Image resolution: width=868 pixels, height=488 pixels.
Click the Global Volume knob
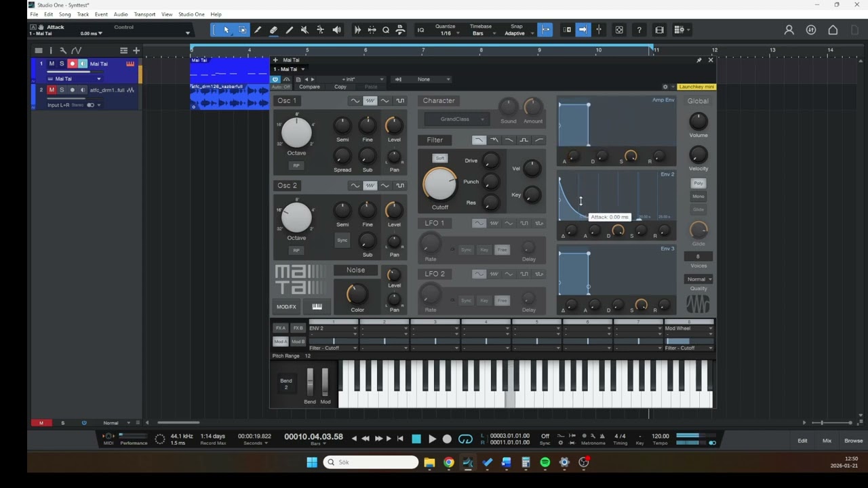[698, 121]
